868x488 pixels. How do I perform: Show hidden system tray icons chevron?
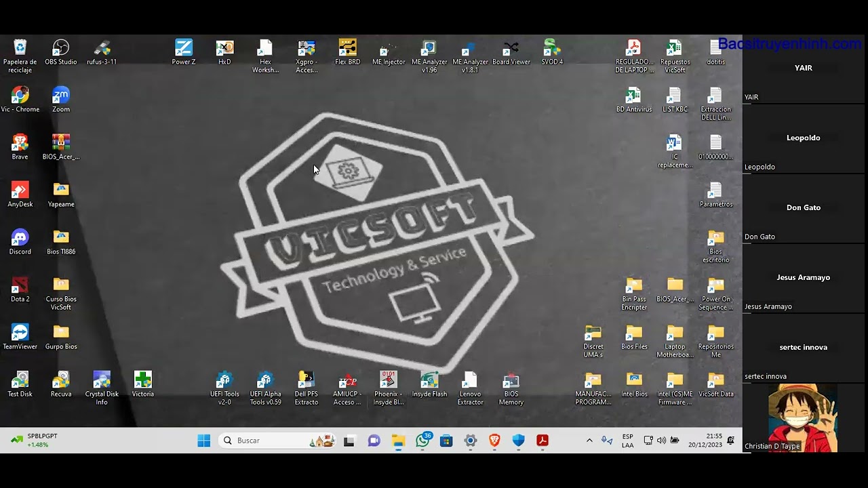click(x=589, y=441)
